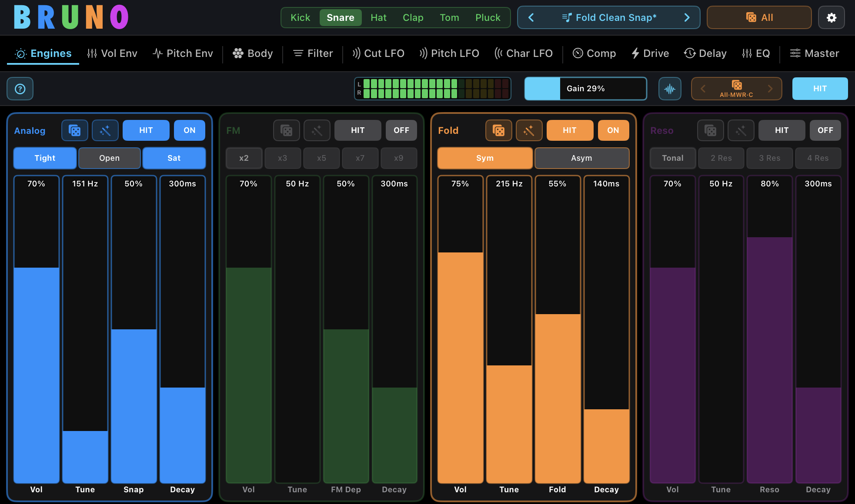Open the EQ tab
Viewport: 855px width, 504px height.
pos(756,53)
